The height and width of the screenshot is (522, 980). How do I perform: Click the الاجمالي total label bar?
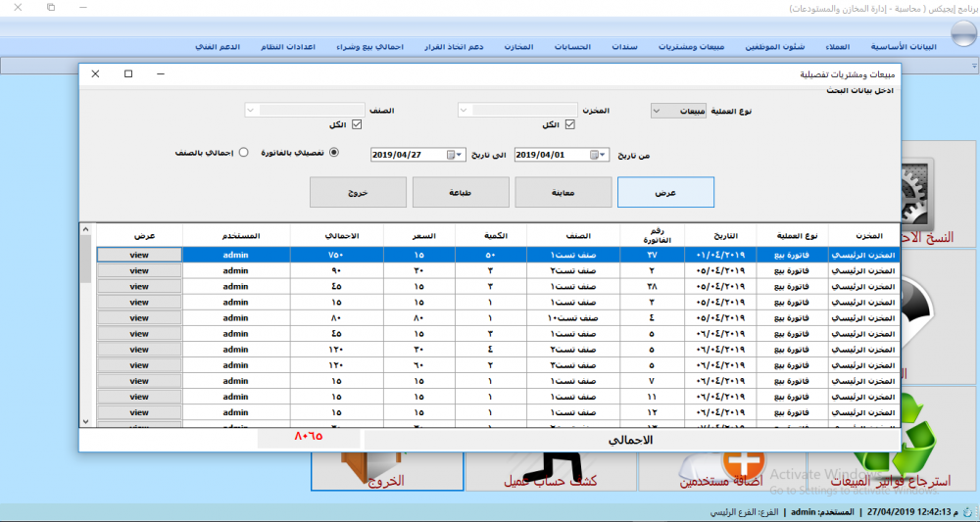click(631, 440)
